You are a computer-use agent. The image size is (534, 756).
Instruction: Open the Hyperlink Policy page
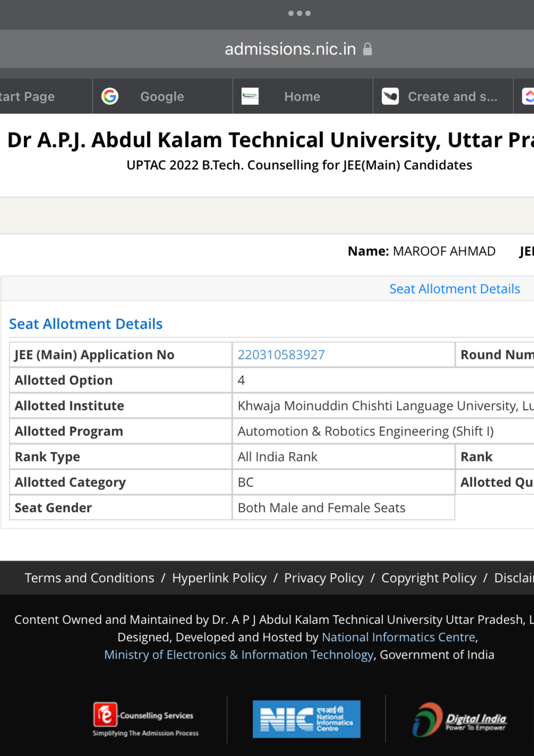click(219, 578)
